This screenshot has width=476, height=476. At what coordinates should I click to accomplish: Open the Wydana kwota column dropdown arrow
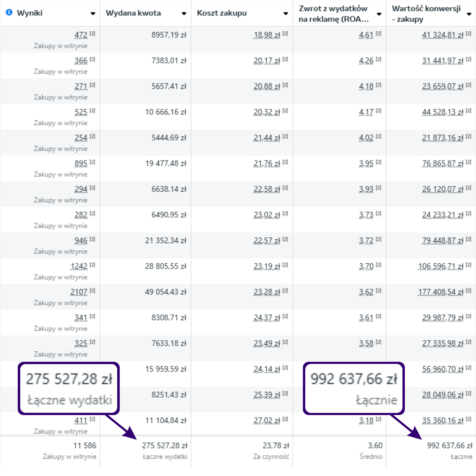(x=184, y=14)
